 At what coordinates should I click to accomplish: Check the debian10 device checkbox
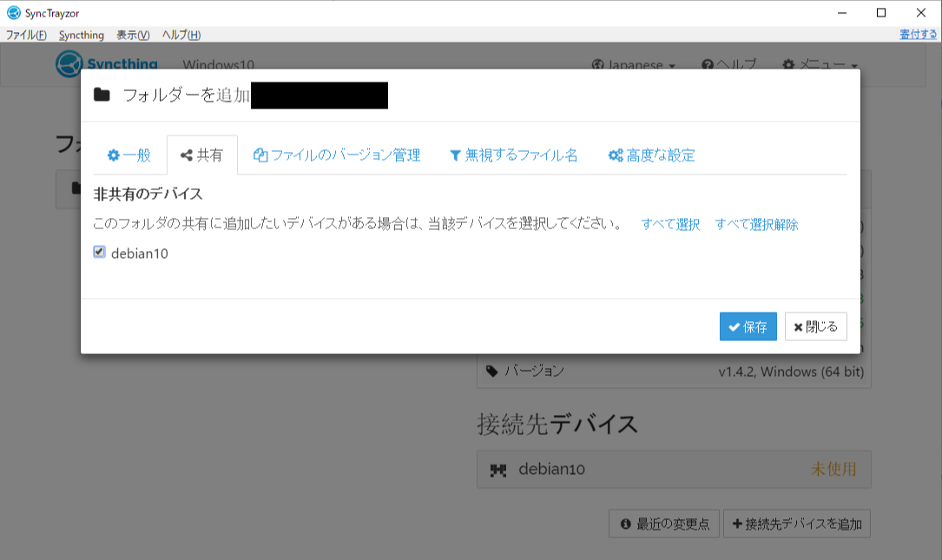click(x=100, y=253)
